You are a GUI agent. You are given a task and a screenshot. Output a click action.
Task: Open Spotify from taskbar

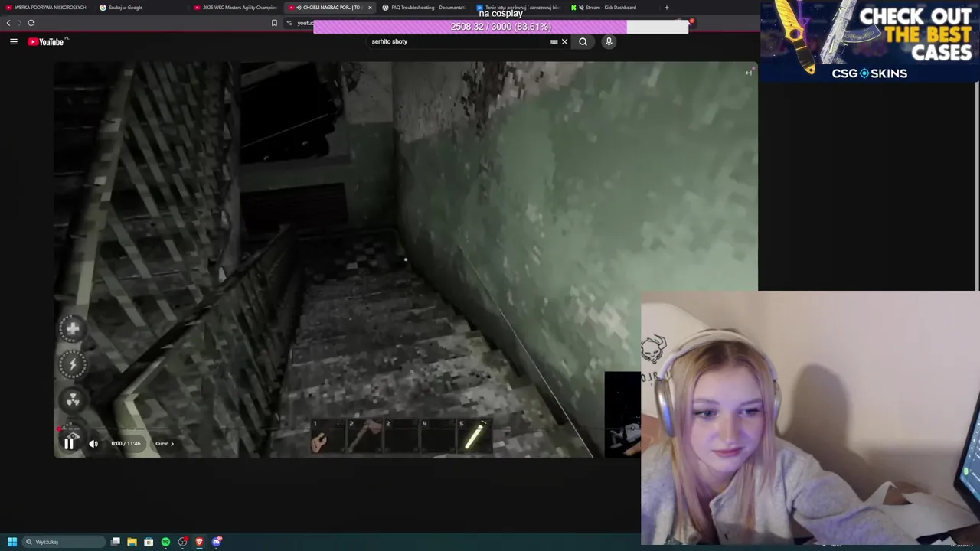click(165, 542)
